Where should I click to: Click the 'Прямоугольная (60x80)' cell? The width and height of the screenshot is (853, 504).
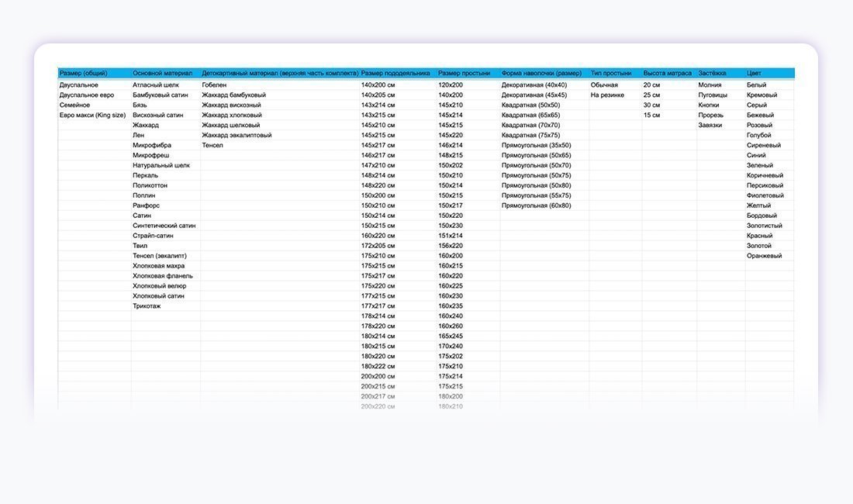537,205
